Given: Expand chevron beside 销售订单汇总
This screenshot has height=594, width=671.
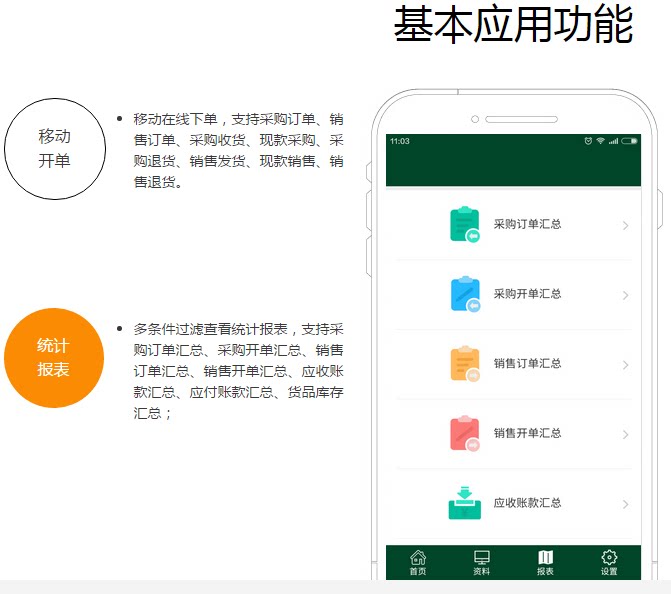Looking at the screenshot, I should coord(626,365).
